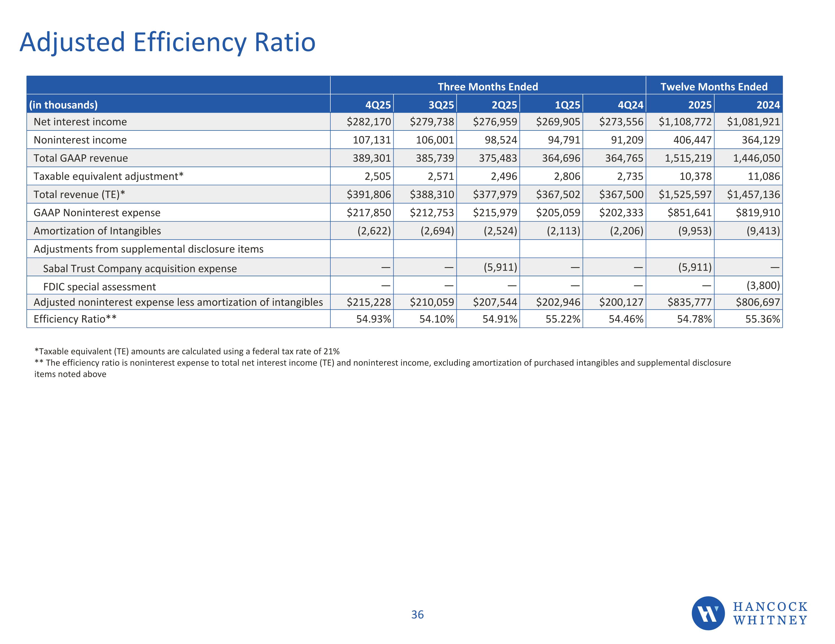Screen dimensions: 835x644
Task: Click the 1Q25 column header
Action: coord(567,105)
